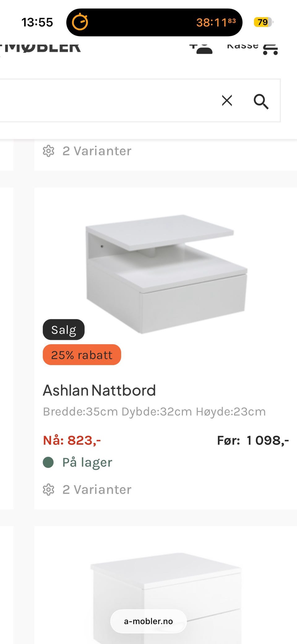This screenshot has height=644, width=297.
Task: Open the Ashlan Nattbord product title
Action: (x=99, y=391)
